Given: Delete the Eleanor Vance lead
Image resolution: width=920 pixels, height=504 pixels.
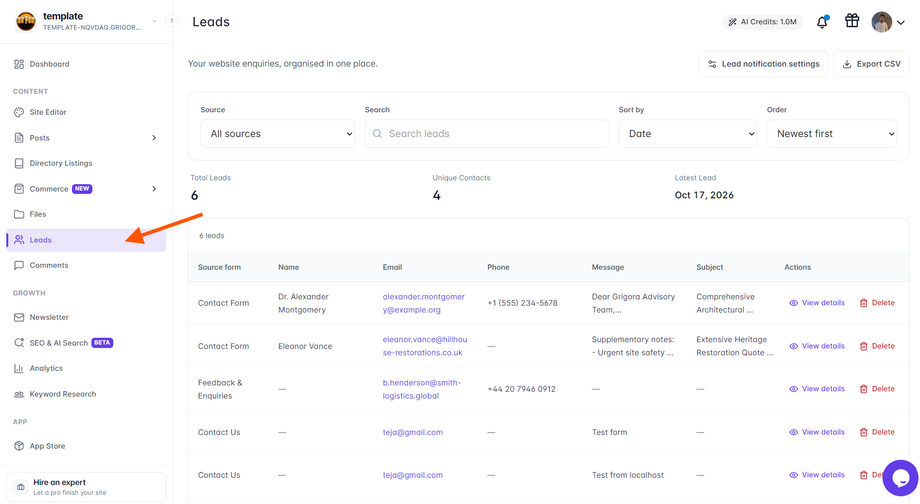Looking at the screenshot, I should tap(877, 346).
